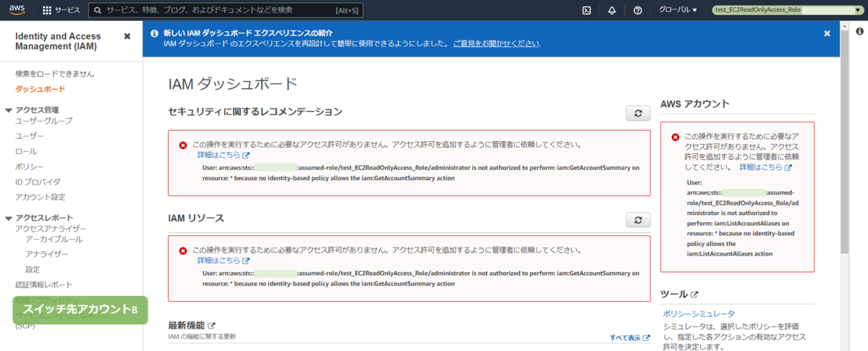Open ユーザーグループ in the sidebar

point(44,121)
